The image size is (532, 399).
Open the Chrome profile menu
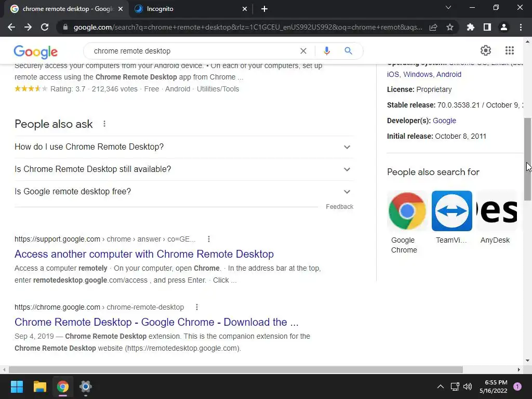click(x=504, y=27)
